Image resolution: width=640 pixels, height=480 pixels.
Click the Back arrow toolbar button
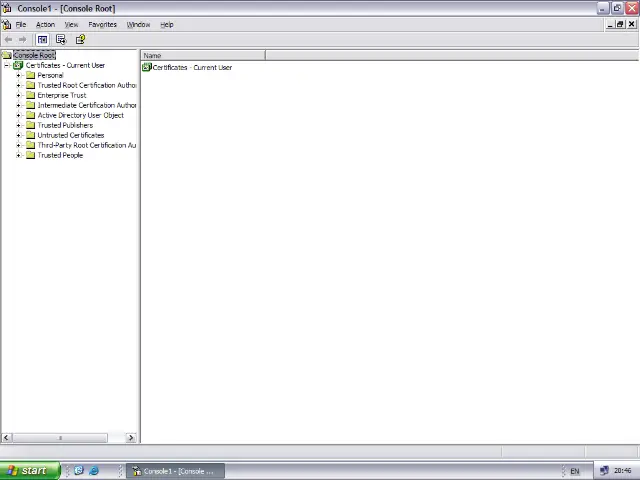pyautogui.click(x=8, y=40)
